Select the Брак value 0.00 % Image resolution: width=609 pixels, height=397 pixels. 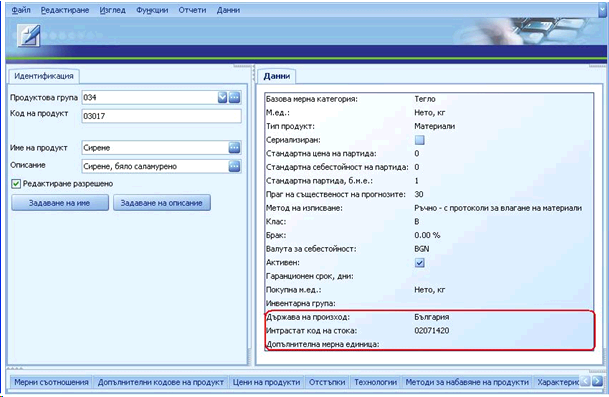coord(427,235)
